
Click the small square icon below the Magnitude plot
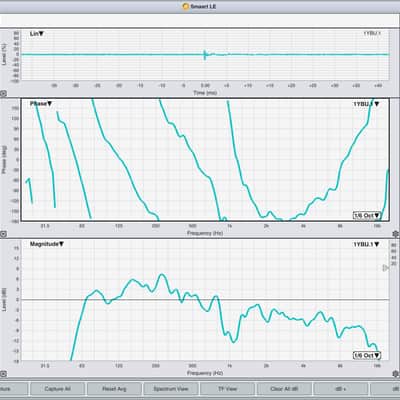[x=3, y=373]
